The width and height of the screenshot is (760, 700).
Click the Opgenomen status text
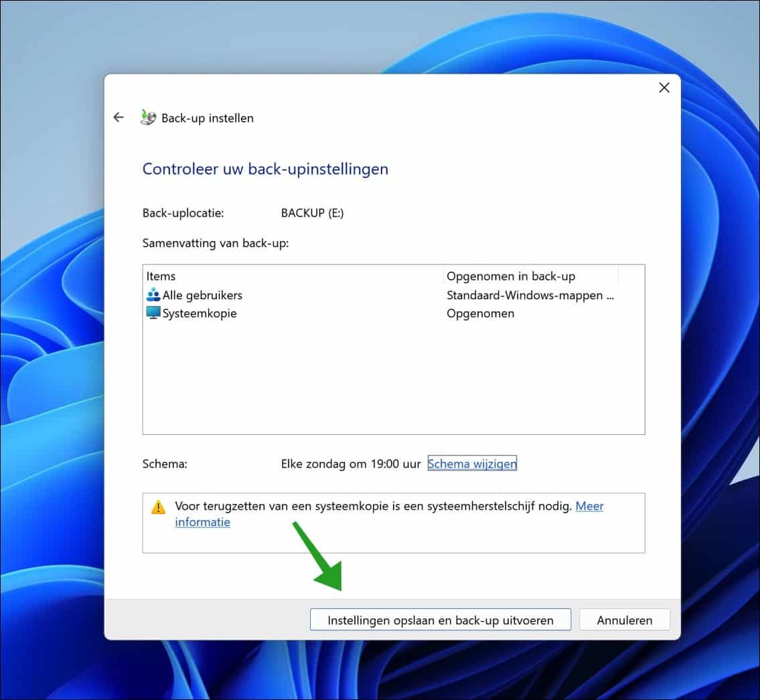[480, 313]
